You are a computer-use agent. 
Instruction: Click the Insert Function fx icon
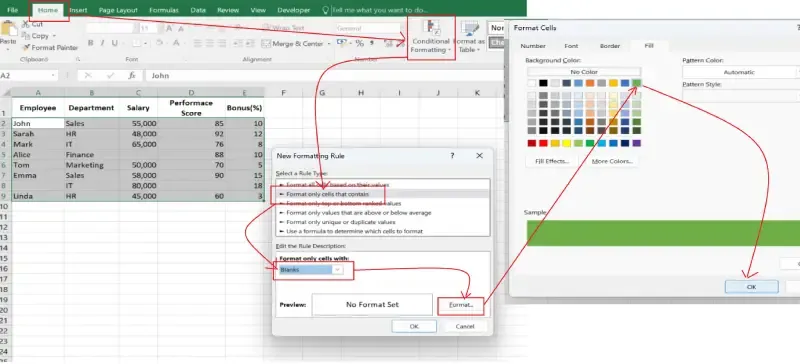pyautogui.click(x=132, y=76)
